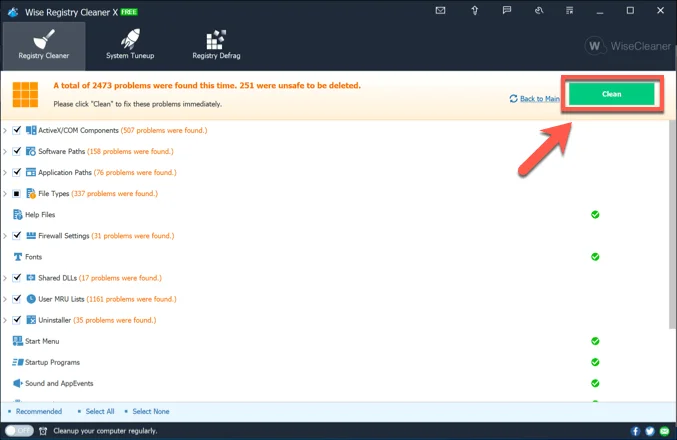The height and width of the screenshot is (440, 677).
Task: Toggle ActiveX/COM Components checkbox
Action: (x=16, y=130)
